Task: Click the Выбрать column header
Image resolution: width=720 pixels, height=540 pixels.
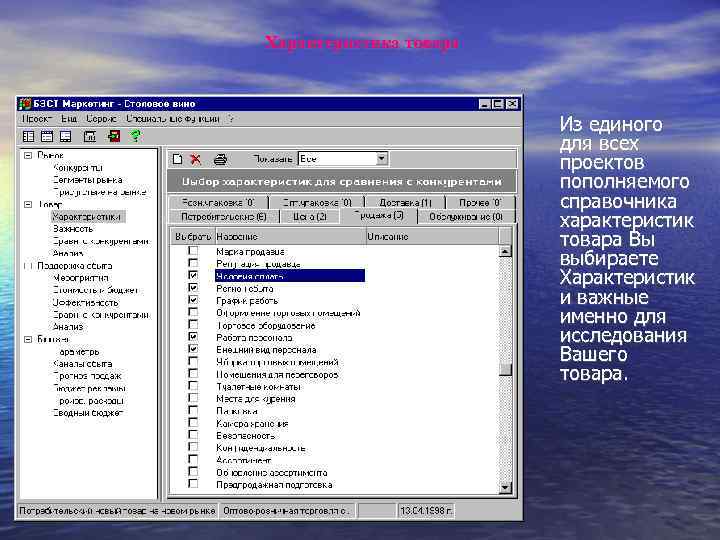Action: click(x=193, y=236)
